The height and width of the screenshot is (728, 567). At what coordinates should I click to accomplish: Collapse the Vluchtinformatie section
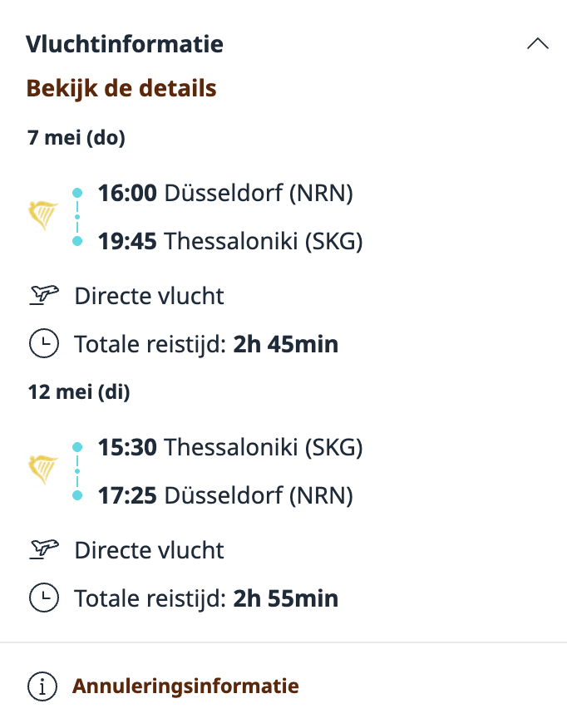pos(539,42)
